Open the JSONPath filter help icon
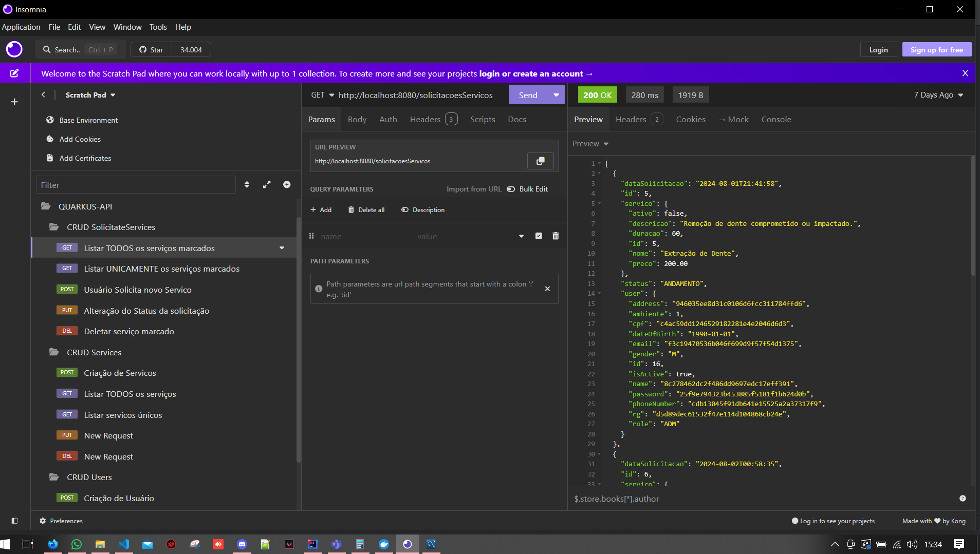This screenshot has width=980, height=554. pyautogui.click(x=963, y=499)
